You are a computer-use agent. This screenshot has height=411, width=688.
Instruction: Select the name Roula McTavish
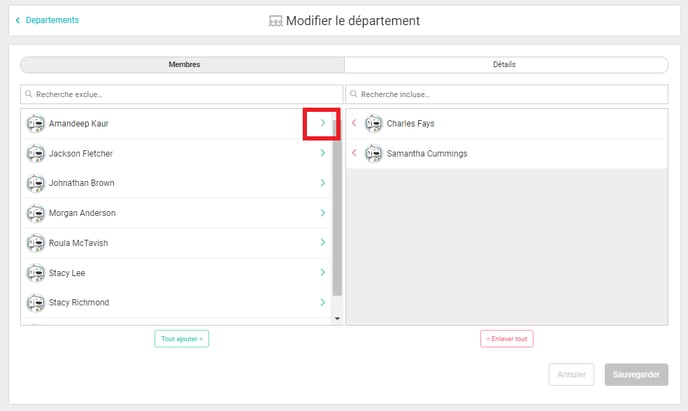pos(78,243)
